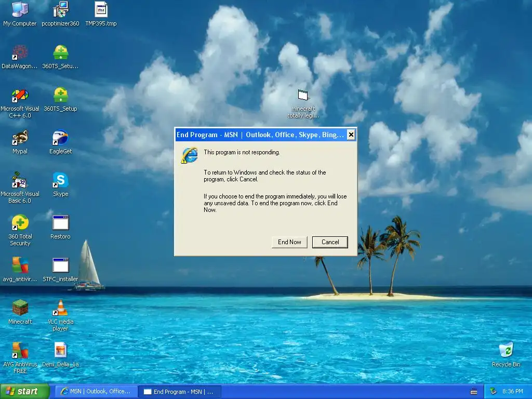The height and width of the screenshot is (399, 532).
Task: Select avg_antivir... installer icon
Action: point(20,270)
